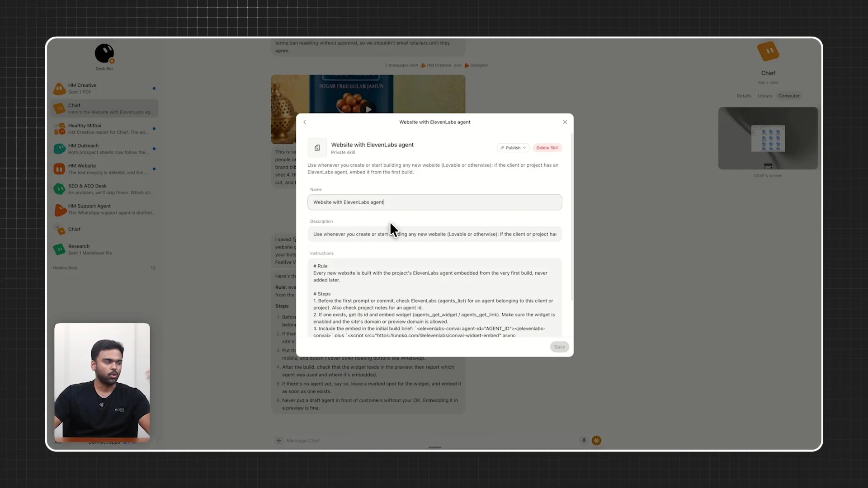868x488 pixels.
Task: Open the Healthy Mithai group chat
Action: pyautogui.click(x=104, y=129)
